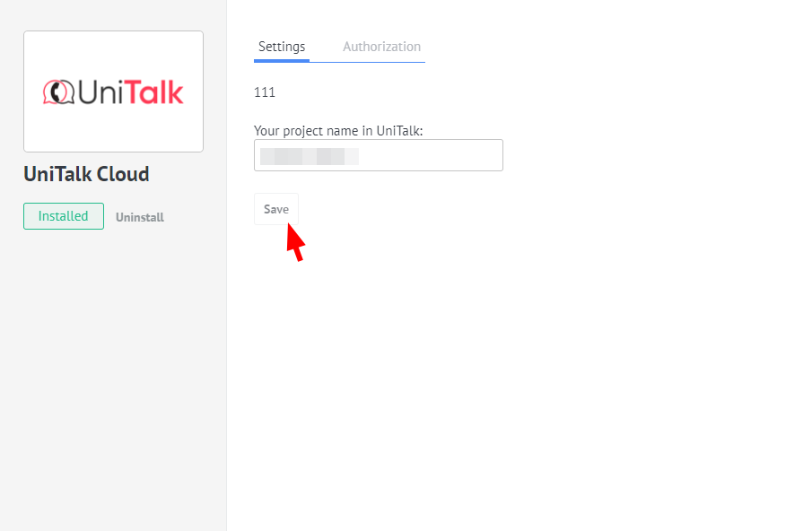Screen dimensions: 812x531
Task: Click the phone speech-bubble icon in the logo
Action: coord(59,91)
